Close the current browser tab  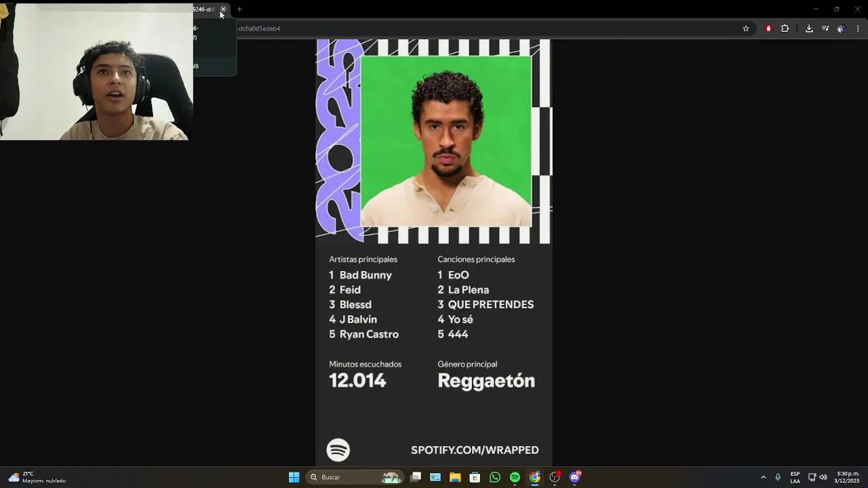[223, 9]
